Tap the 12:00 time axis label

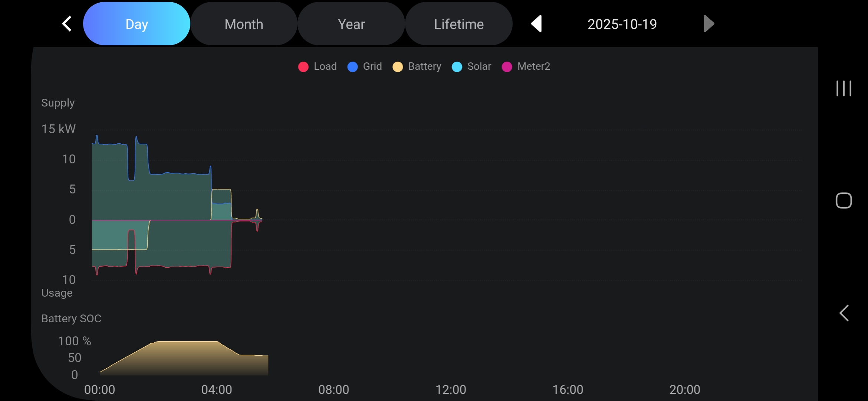pos(451,389)
